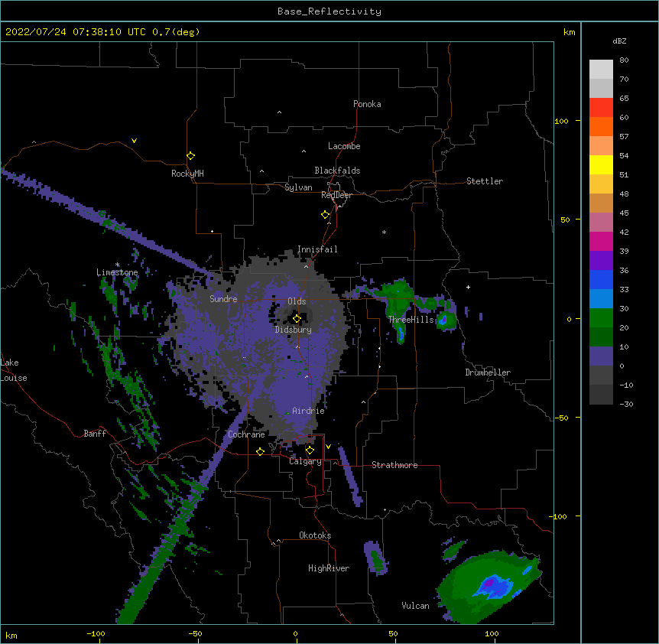Image resolution: width=659 pixels, height=644 pixels.
Task: Click the Calgary city label
Action: [x=305, y=461]
